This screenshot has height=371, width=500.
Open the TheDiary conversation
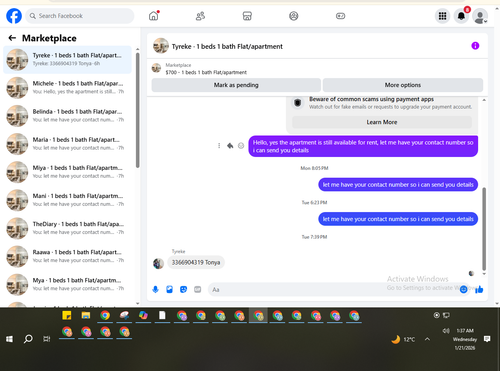point(67,228)
